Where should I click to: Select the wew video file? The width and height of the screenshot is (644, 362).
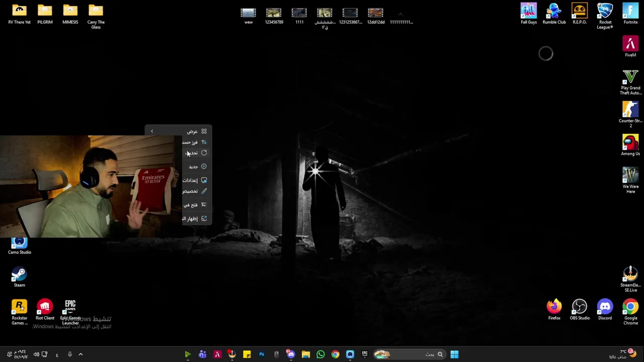(249, 16)
